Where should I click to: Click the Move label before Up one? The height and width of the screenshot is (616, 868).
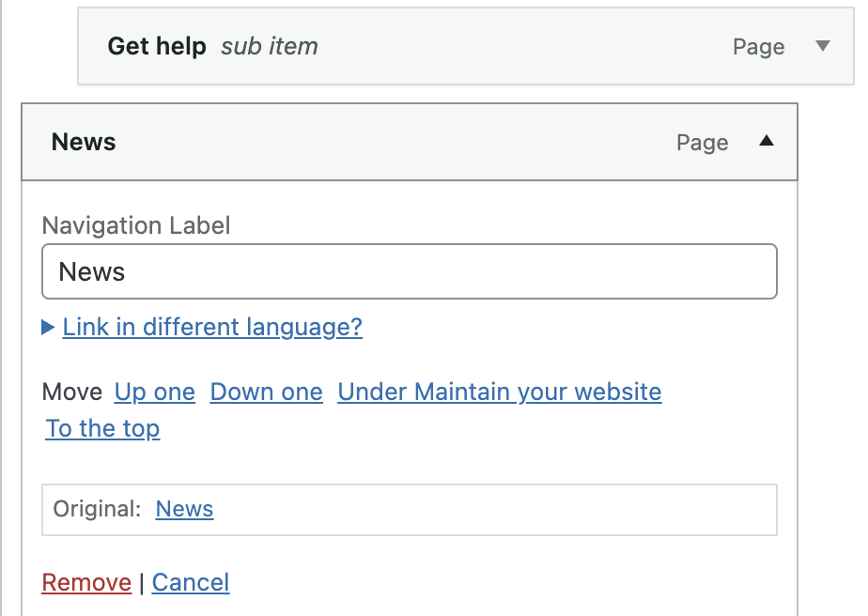tap(72, 392)
